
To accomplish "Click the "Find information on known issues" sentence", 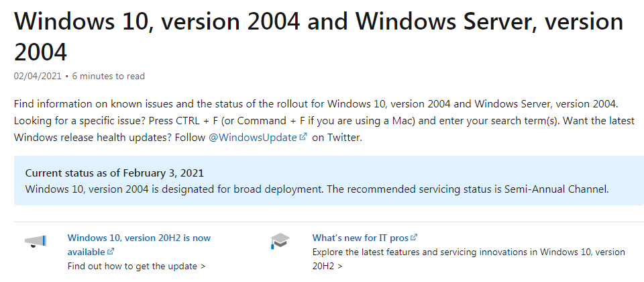I will click(316, 103).
